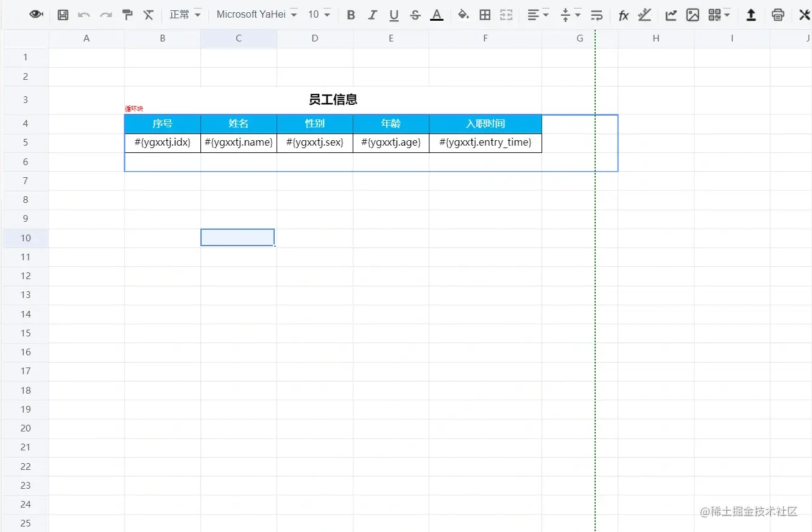Select the #{ygxxtj.age} cell
The height and width of the screenshot is (532, 812).
click(391, 143)
